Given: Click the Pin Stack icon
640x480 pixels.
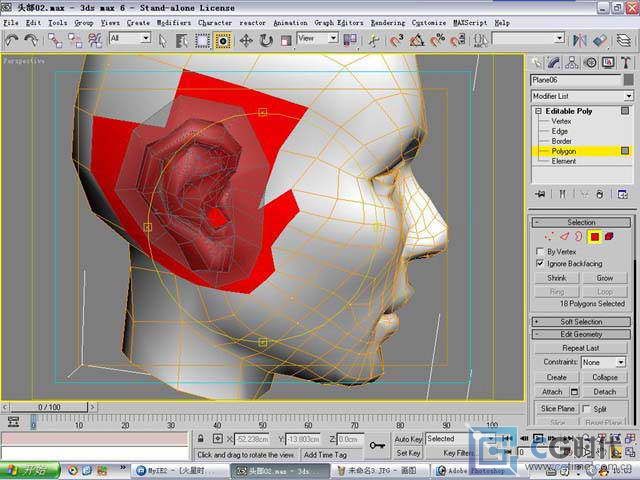Looking at the screenshot, I should point(540,194).
